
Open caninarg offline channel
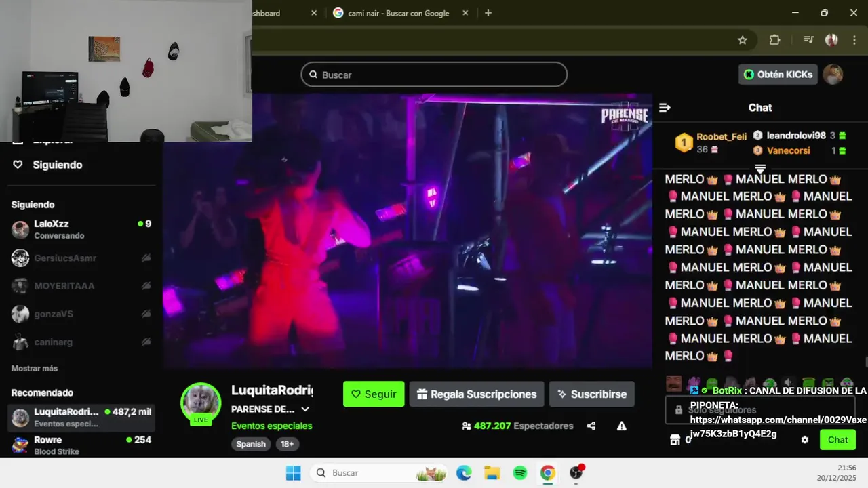(x=81, y=342)
